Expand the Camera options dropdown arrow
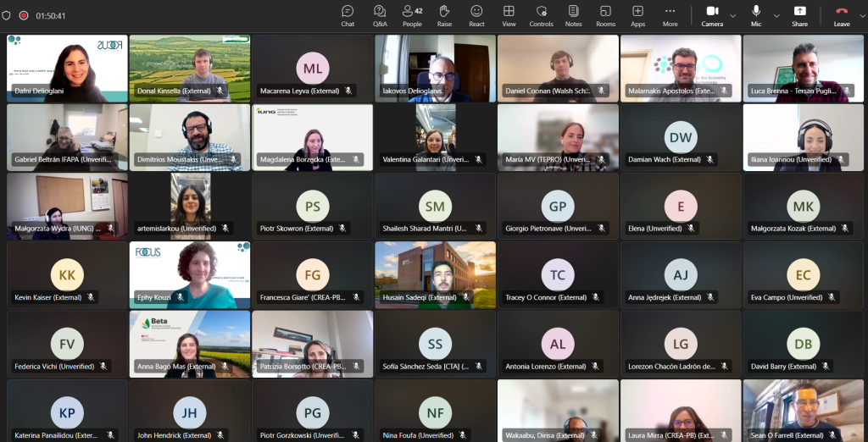 [x=733, y=15]
